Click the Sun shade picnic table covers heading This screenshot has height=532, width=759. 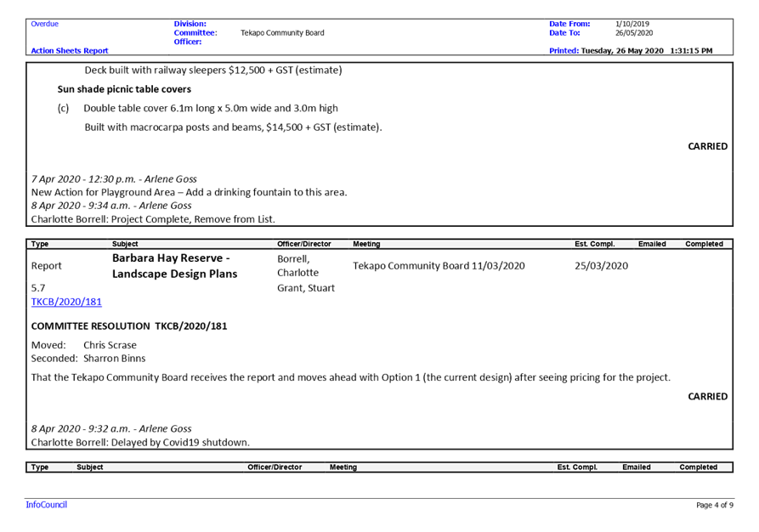[124, 89]
